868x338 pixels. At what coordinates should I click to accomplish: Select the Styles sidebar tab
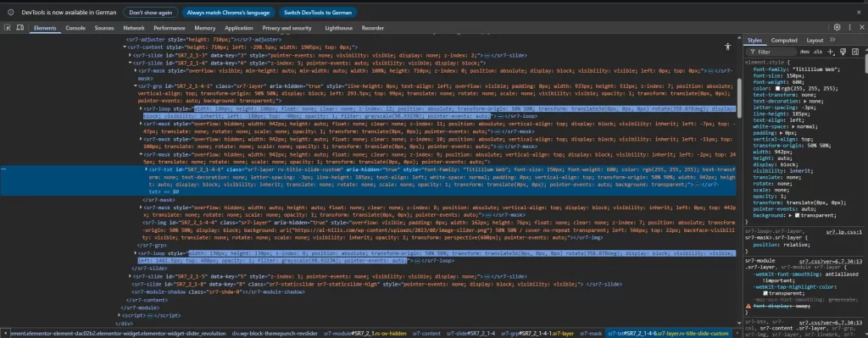[x=755, y=41]
